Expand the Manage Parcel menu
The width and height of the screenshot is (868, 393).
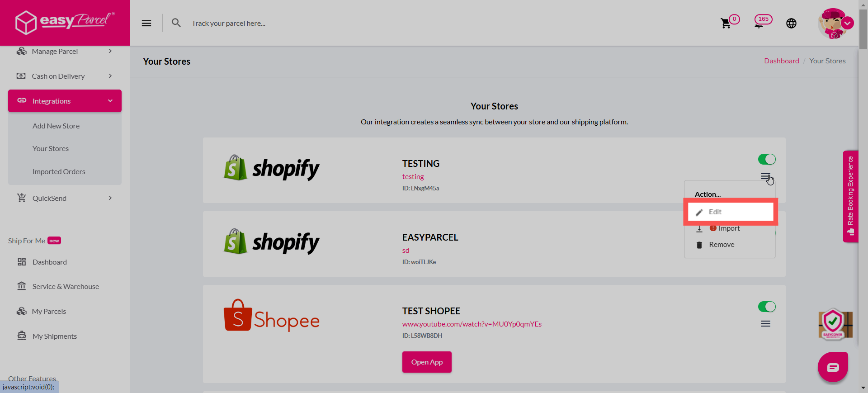(x=65, y=51)
